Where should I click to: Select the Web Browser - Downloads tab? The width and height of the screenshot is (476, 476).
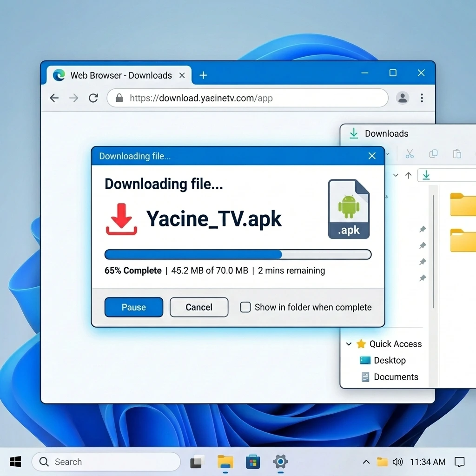[x=120, y=75]
